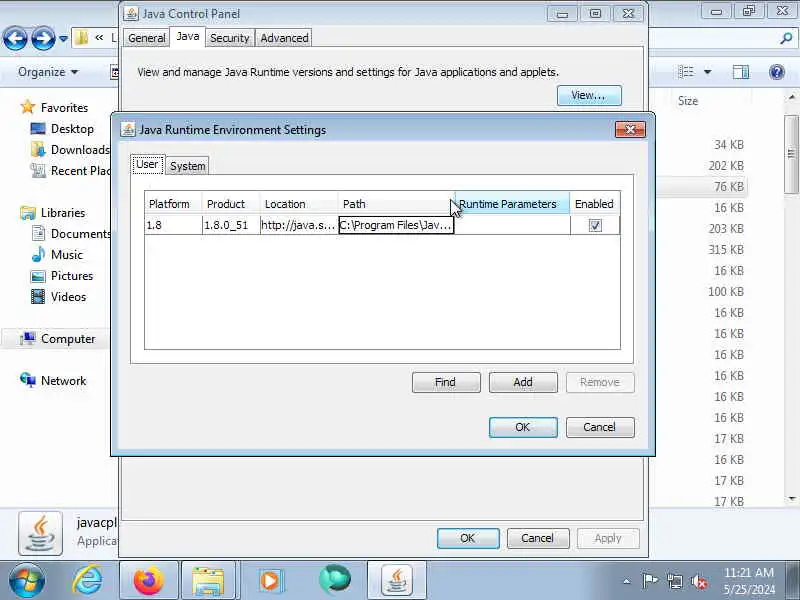Click the Runtime Parameters column header
800x600 pixels.
click(x=512, y=204)
